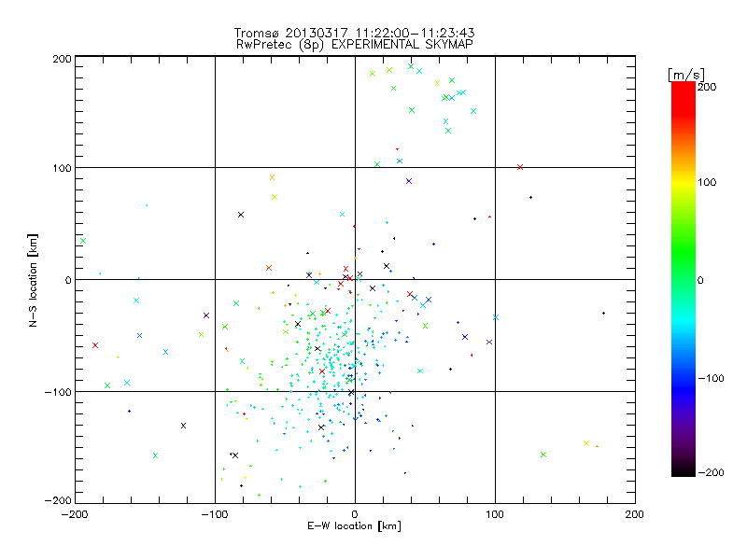Click the orange cross marker near -60 km east, 90 km north

[x=272, y=177]
